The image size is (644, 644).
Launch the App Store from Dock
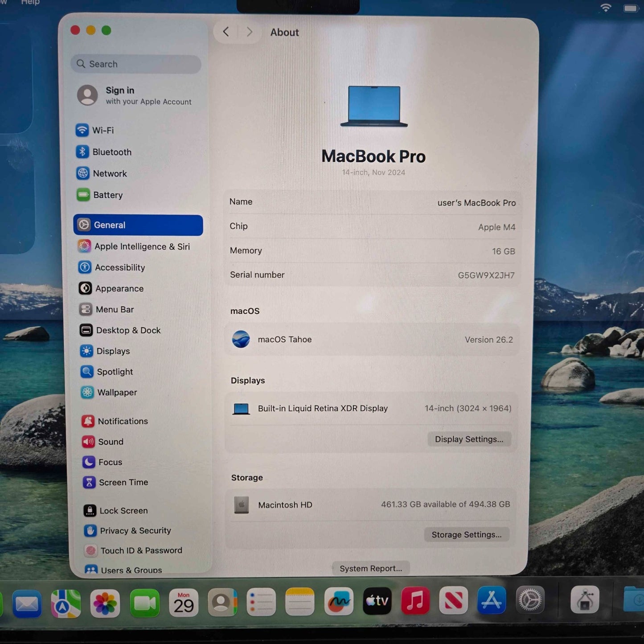point(492,601)
